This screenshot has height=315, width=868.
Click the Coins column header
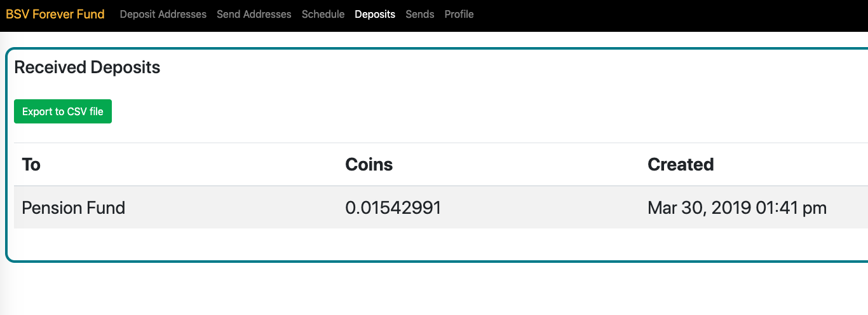point(369,165)
